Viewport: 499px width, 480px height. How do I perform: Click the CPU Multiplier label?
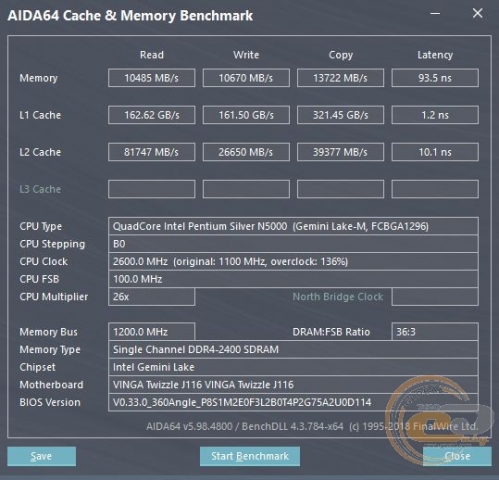click(x=54, y=297)
